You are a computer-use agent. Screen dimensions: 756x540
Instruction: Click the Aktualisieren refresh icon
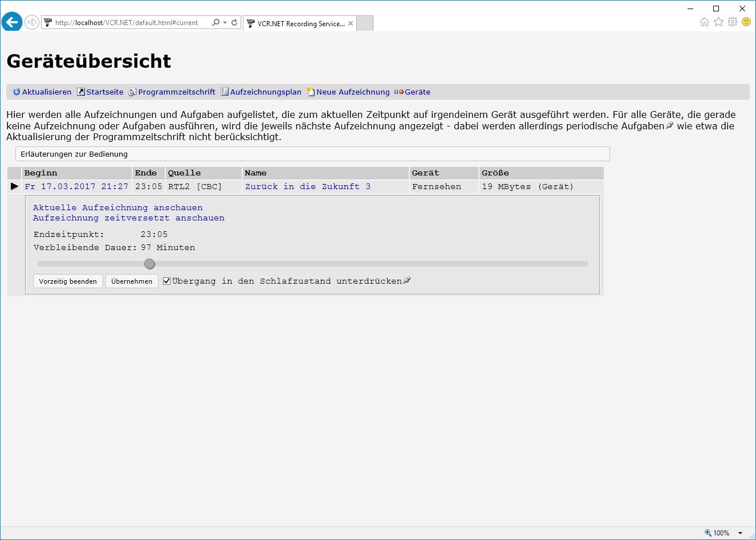point(17,92)
